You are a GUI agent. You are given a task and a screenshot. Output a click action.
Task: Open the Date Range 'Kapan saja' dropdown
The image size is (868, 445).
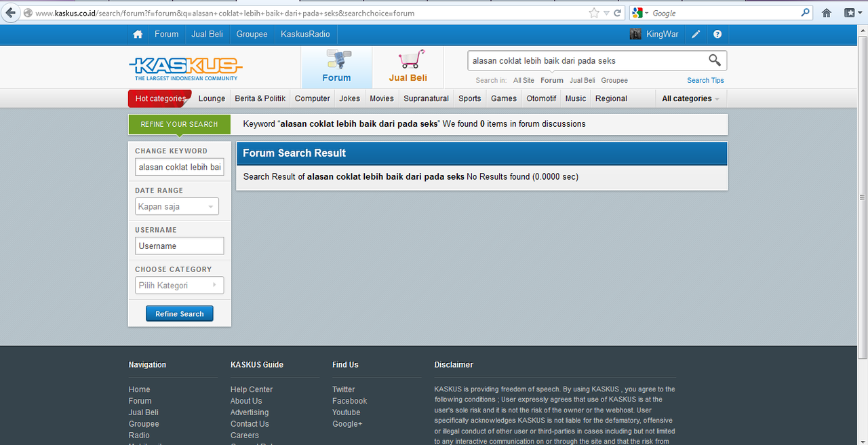pyautogui.click(x=177, y=206)
